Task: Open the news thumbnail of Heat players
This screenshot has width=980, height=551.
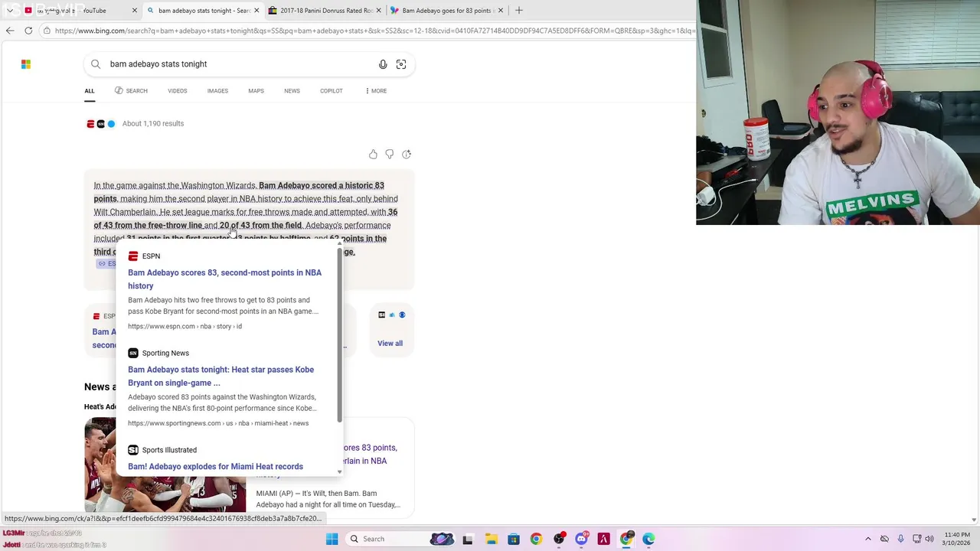Action: [x=165, y=465]
